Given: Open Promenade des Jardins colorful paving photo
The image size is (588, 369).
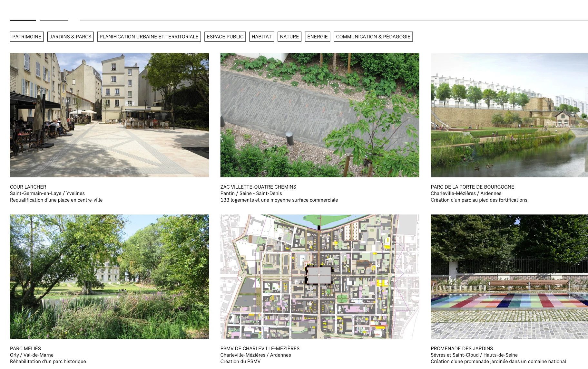Looking at the screenshot, I should tap(509, 277).
